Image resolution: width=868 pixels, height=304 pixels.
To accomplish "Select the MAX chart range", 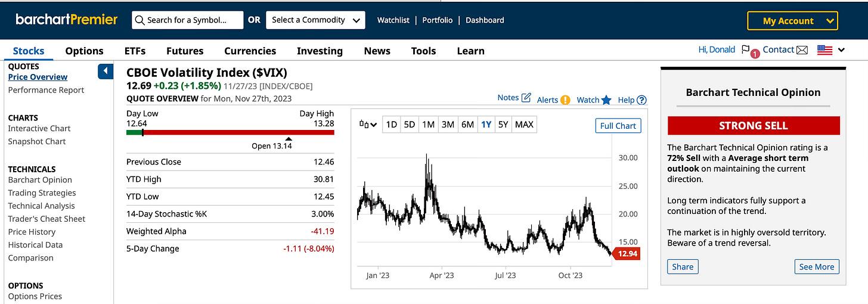I will click(x=524, y=125).
